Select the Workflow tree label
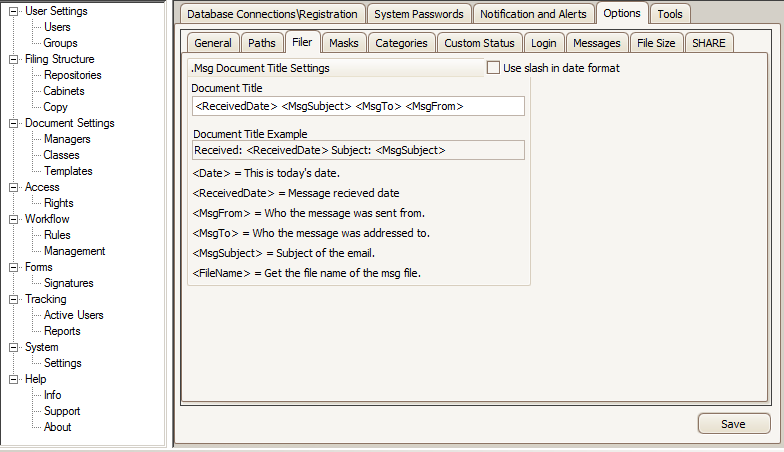Screen dimensions: 784x452 (47, 219)
